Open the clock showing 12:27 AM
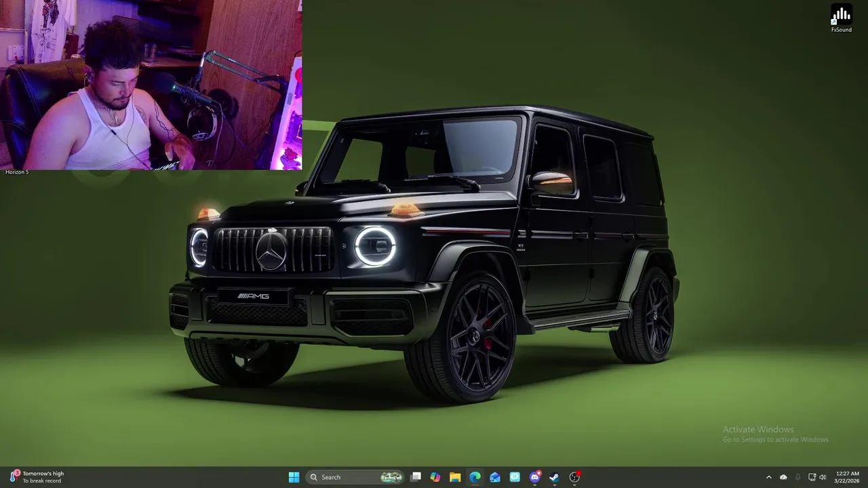This screenshot has height=488, width=868. click(x=847, y=477)
